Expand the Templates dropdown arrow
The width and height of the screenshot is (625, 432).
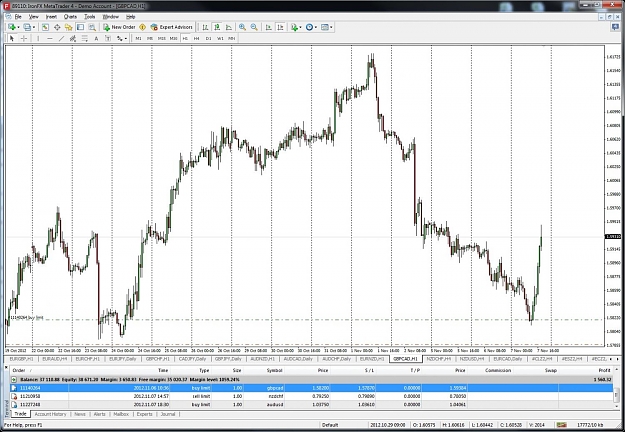click(x=331, y=27)
